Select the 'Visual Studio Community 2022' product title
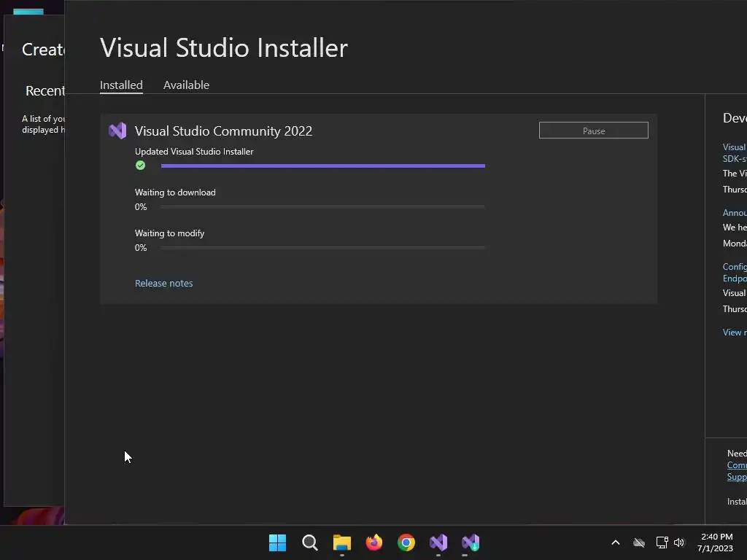747x560 pixels. pos(223,131)
